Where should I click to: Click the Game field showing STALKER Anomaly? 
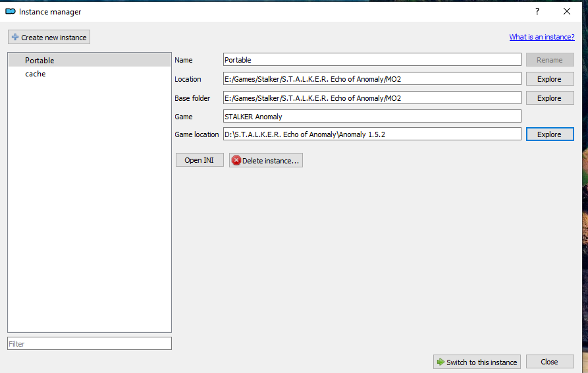372,117
